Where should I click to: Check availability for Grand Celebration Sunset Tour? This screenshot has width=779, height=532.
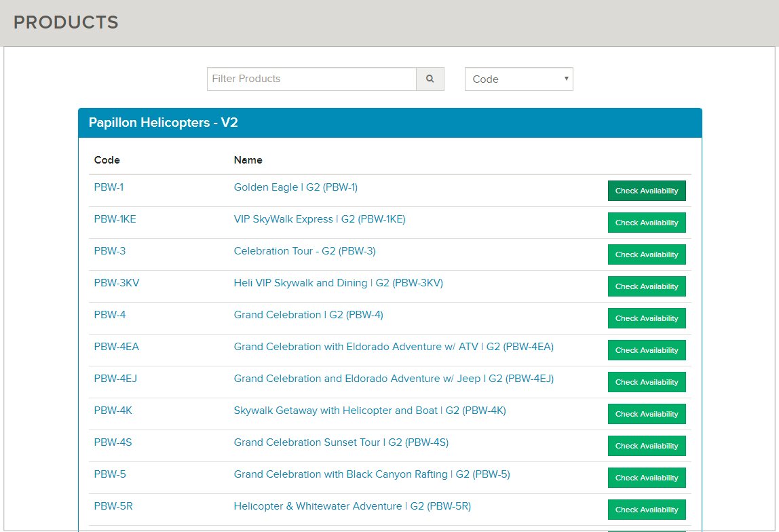646,446
